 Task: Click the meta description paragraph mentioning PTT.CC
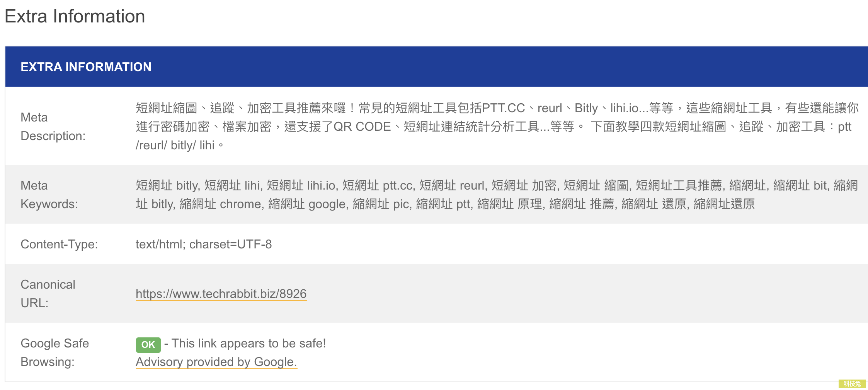497,127
